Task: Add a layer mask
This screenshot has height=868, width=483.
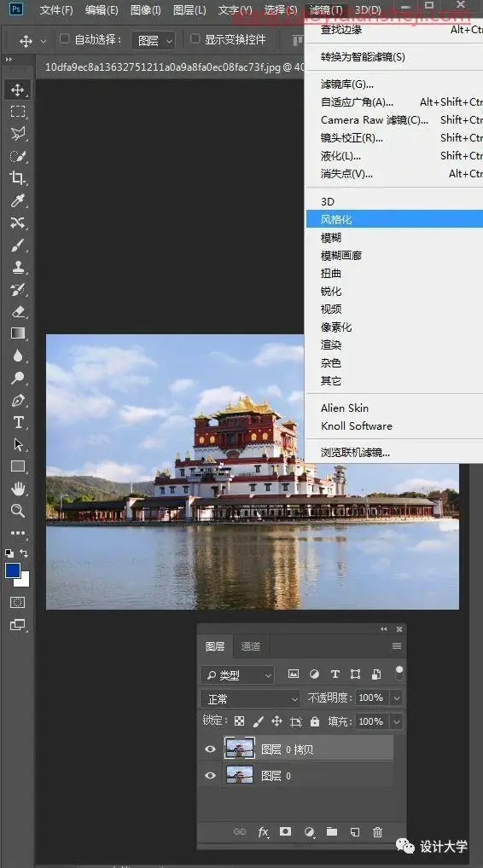Action: tap(285, 831)
